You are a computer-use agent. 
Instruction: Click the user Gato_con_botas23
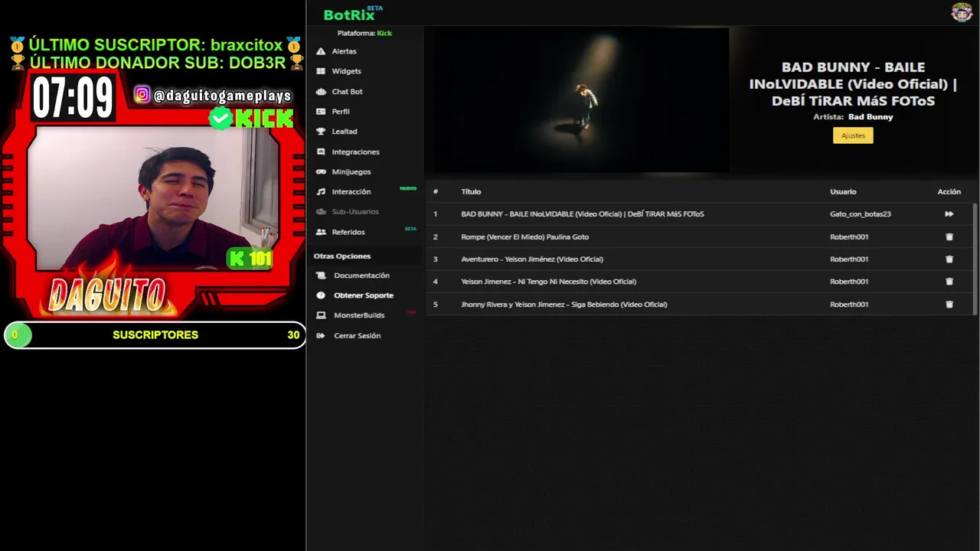(x=861, y=214)
